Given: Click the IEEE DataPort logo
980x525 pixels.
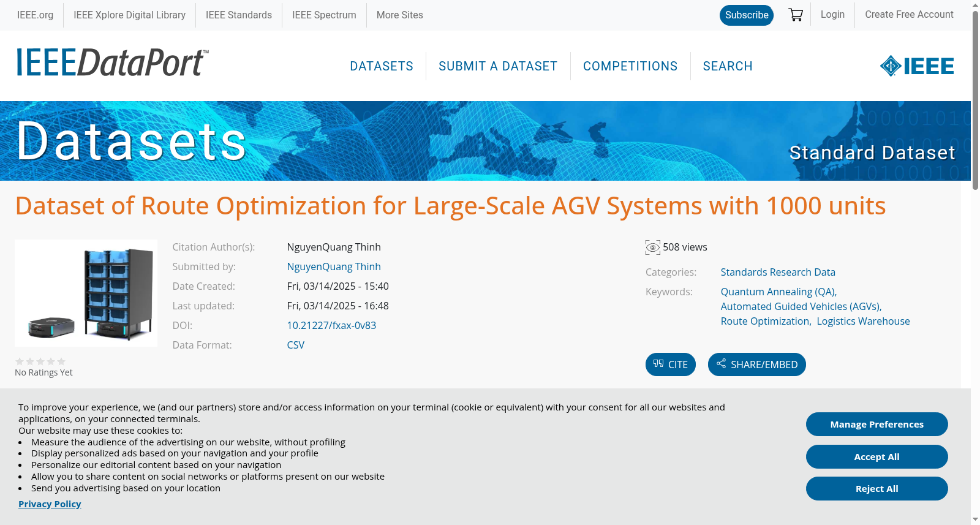Looking at the screenshot, I should click(112, 62).
